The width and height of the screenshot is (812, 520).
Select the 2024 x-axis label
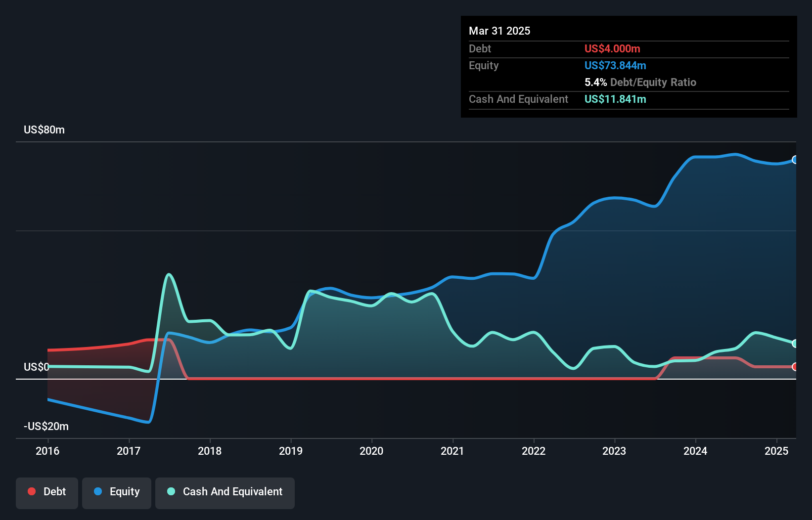pos(695,451)
